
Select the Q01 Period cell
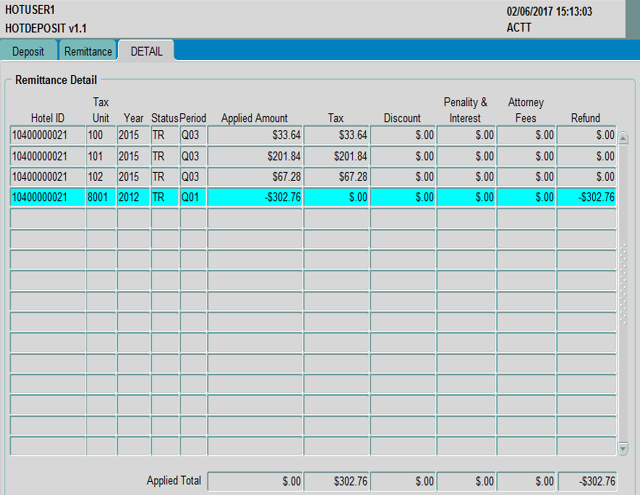193,198
